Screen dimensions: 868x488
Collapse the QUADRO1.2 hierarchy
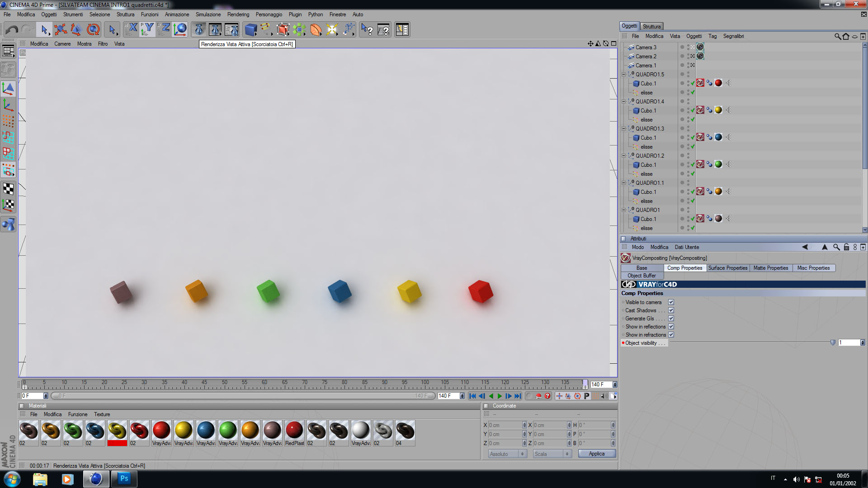[624, 156]
